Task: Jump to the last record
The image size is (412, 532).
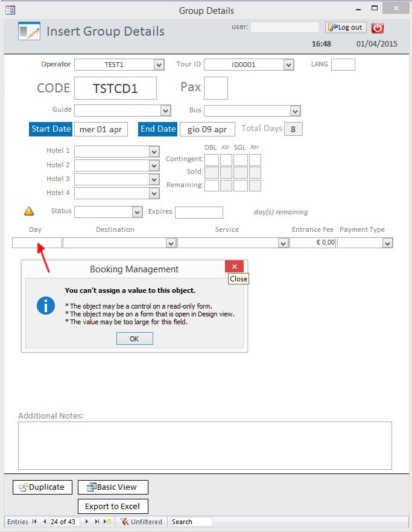Action: coord(97,522)
